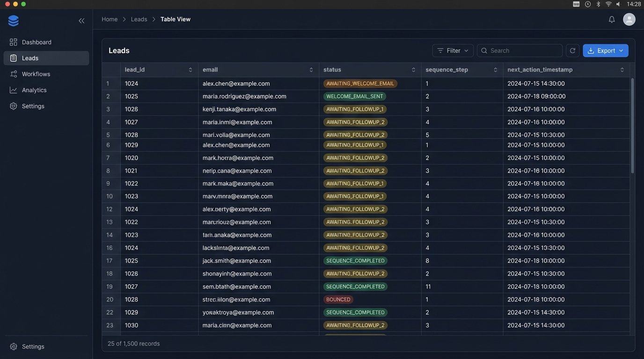Viewport: 644px width, 359px height.
Task: Open the Filter dropdown
Action: [453, 50]
